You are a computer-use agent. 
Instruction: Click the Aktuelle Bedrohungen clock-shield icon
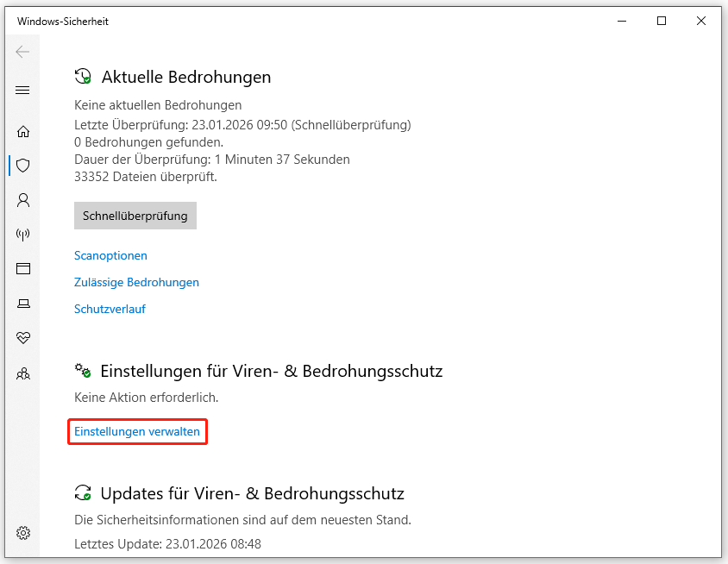83,76
